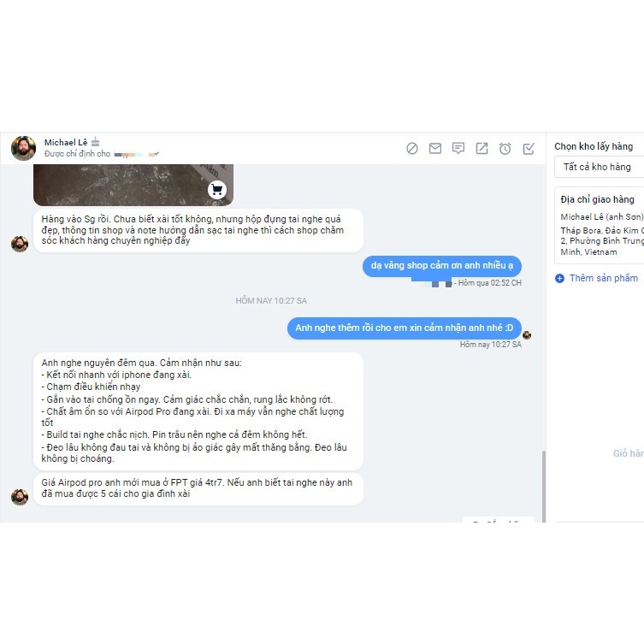Click the Địa chỉ giao hàng address card
The image size is (644, 644).
(x=600, y=225)
